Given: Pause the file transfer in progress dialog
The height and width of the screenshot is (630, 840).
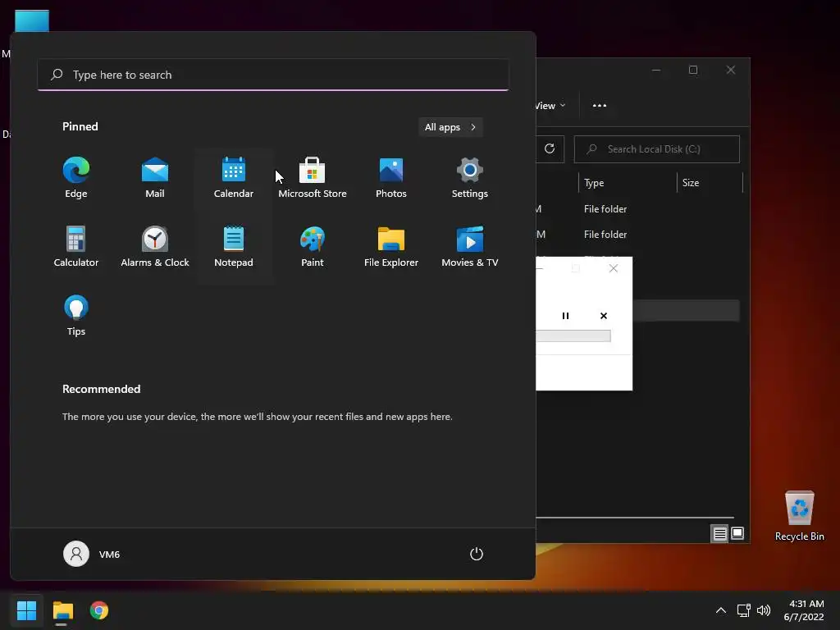Looking at the screenshot, I should (565, 316).
